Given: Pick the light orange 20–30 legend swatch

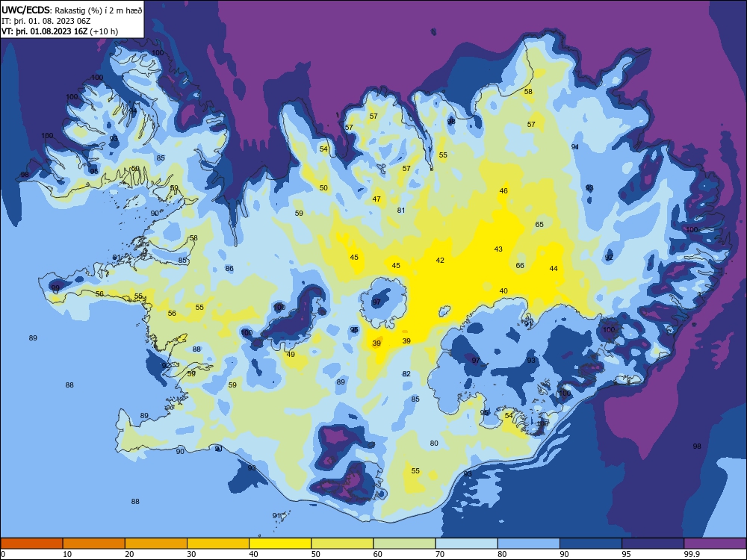Looking at the screenshot, I should (x=156, y=544).
